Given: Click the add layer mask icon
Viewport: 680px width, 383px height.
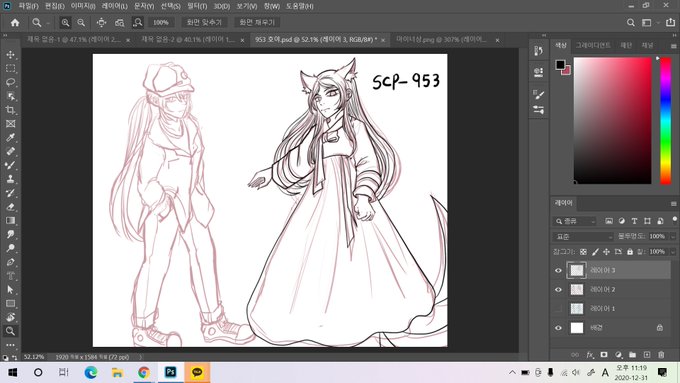Looking at the screenshot, I should click(x=604, y=355).
